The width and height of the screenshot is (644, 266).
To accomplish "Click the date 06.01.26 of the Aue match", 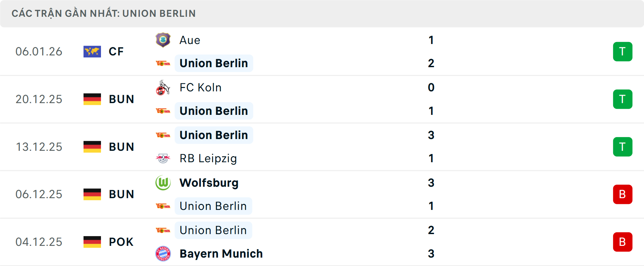I will (x=39, y=51).
